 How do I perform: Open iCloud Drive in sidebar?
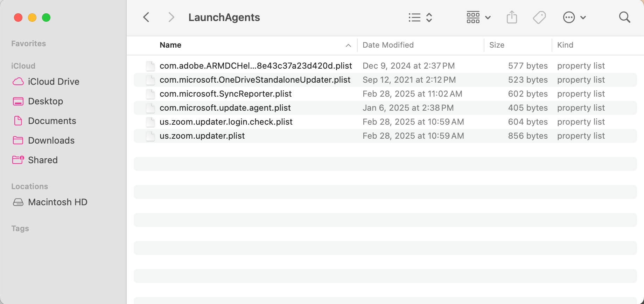pos(53,82)
